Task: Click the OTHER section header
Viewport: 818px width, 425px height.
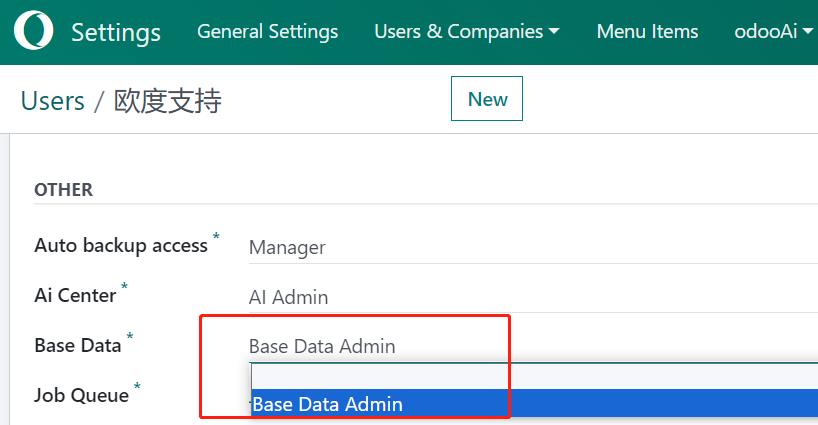Action: tap(63, 189)
